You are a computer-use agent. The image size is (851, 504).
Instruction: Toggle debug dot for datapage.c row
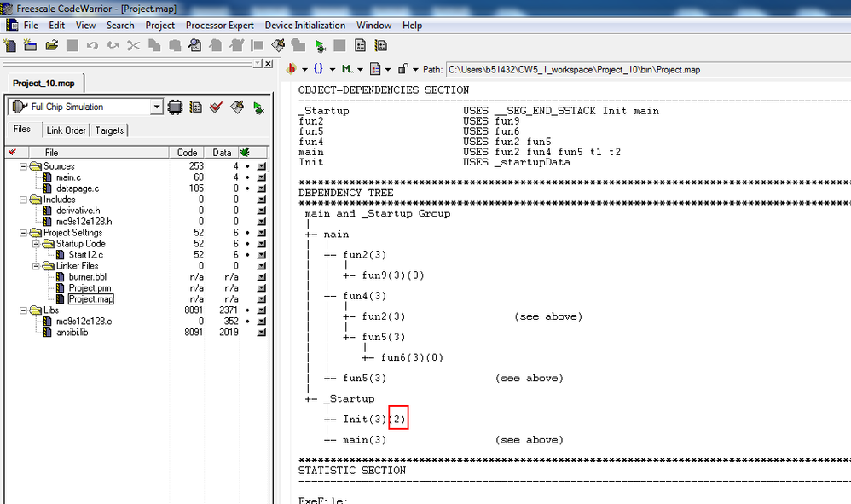tap(247, 188)
